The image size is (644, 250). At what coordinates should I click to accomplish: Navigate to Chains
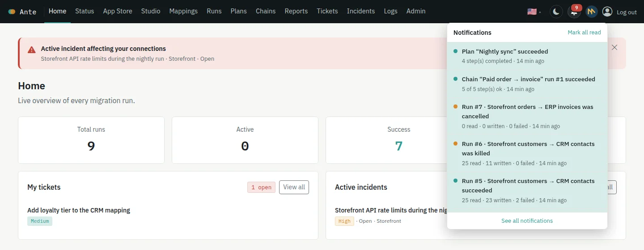pyautogui.click(x=266, y=11)
